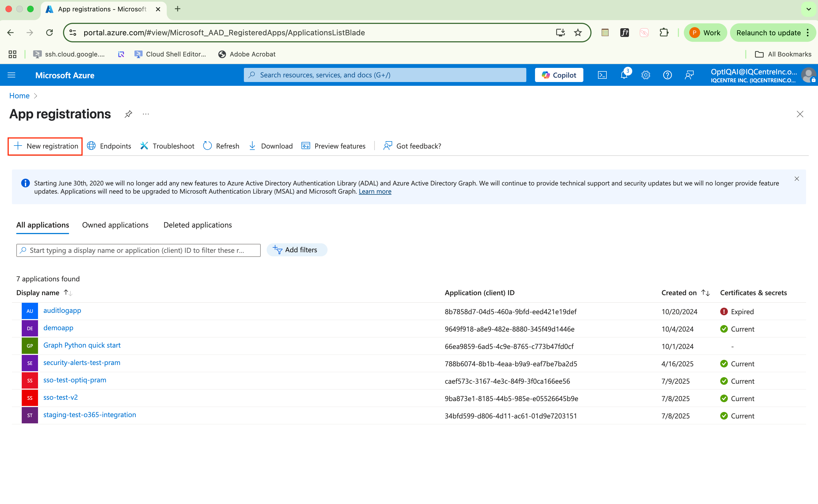
Task: Open the feedback icon in Azure header
Action: click(x=689, y=75)
